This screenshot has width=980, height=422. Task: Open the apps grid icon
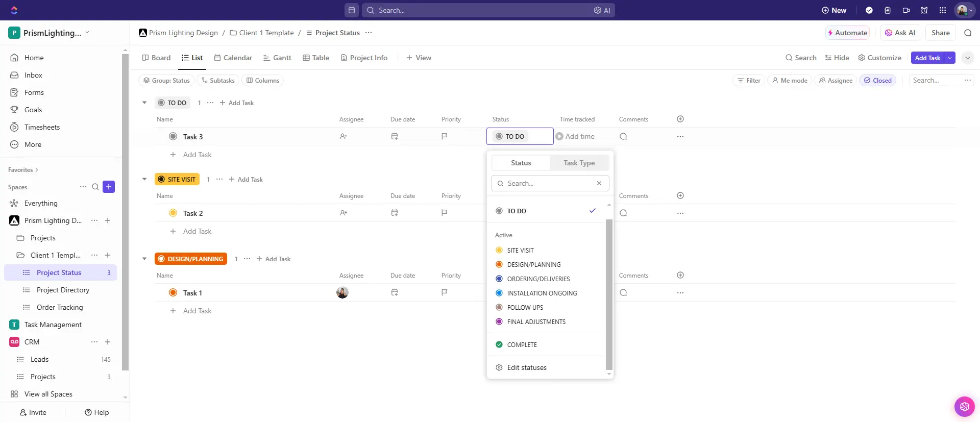[x=943, y=10]
